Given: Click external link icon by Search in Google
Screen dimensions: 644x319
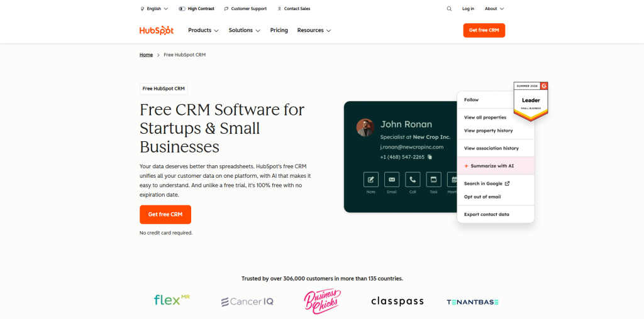Looking at the screenshot, I should click(508, 184).
